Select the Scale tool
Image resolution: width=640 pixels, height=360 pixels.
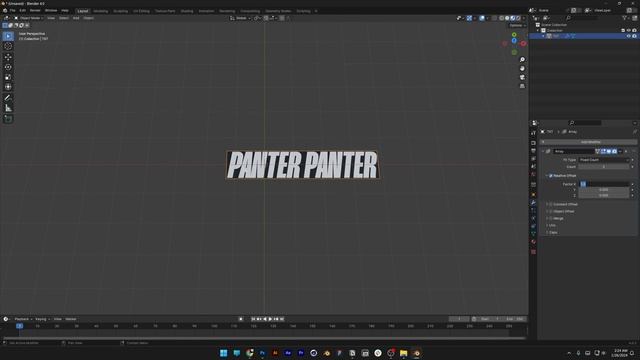(8, 77)
